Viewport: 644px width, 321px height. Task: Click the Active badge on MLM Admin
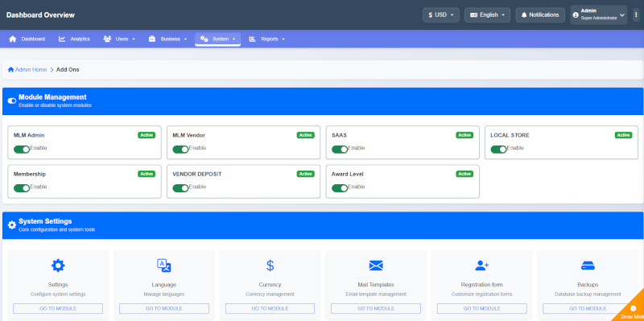click(147, 135)
